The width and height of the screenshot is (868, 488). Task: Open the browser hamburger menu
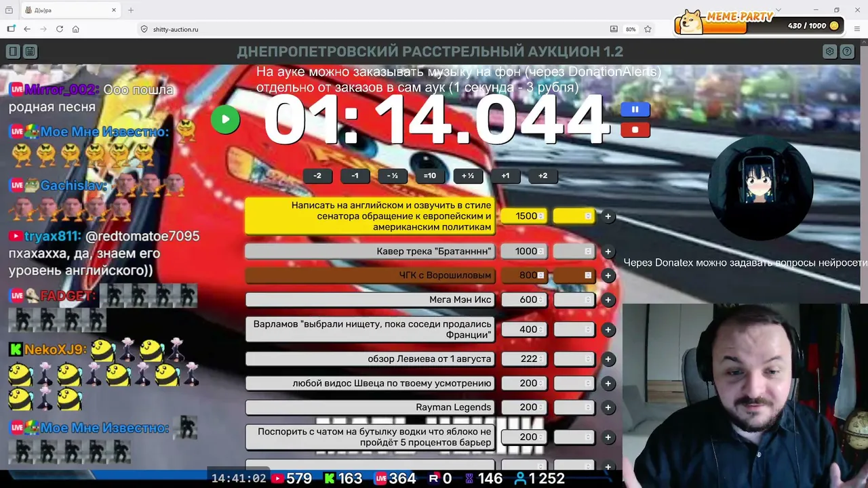coord(857,29)
